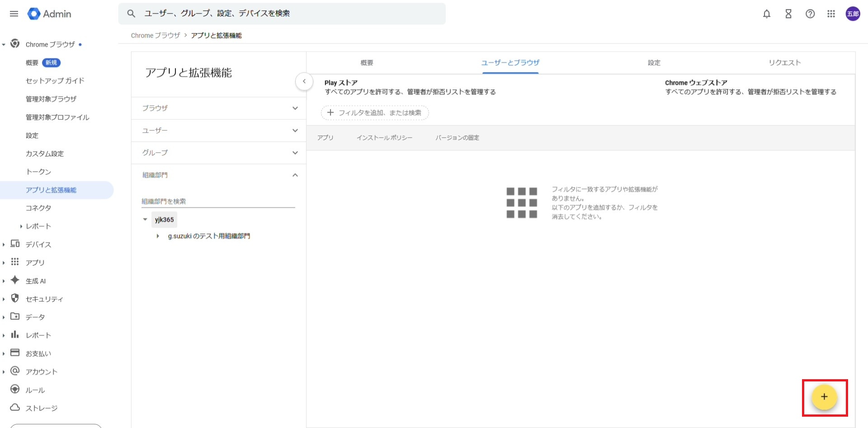The image size is (868, 428).
Task: Collapse the 組織部門 section
Action: tap(295, 175)
